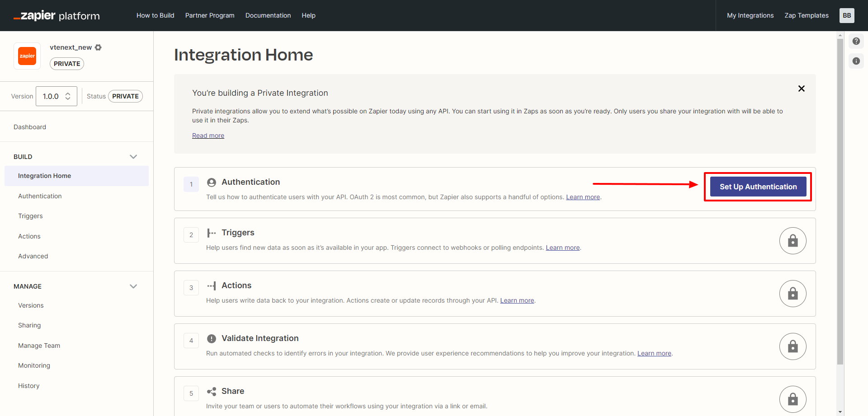The width and height of the screenshot is (868, 416).
Task: Click the scrollbar down arrow
Action: [x=840, y=412]
